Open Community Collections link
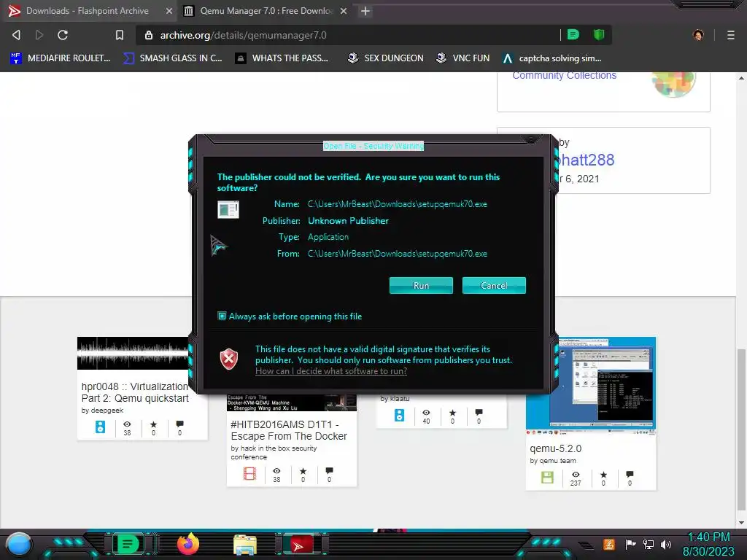Image resolution: width=747 pixels, height=560 pixels. click(x=564, y=75)
